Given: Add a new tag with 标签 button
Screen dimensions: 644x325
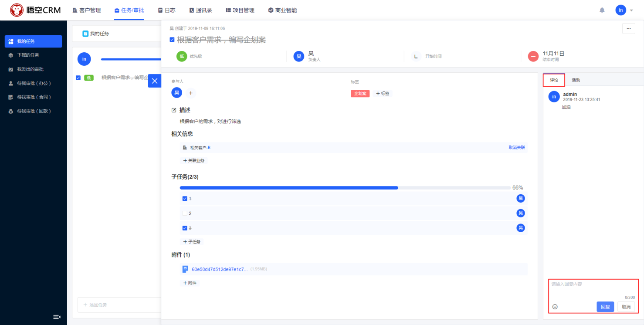Looking at the screenshot, I should 383,93.
